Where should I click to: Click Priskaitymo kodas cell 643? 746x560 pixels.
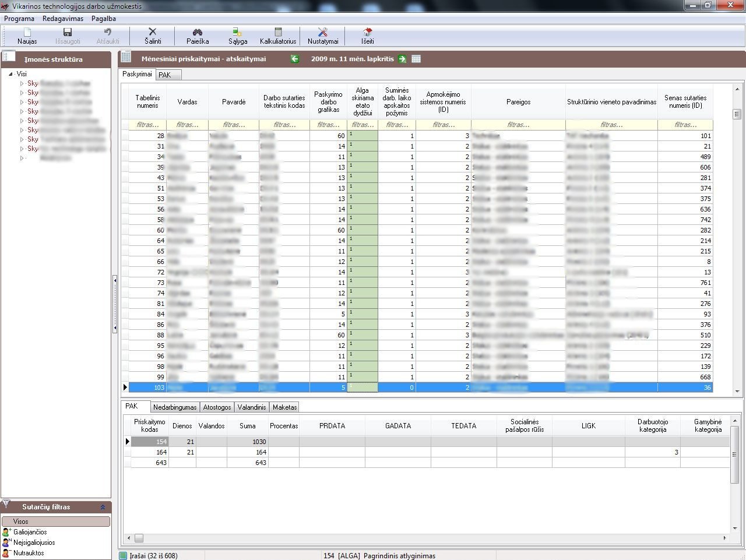(x=150, y=463)
